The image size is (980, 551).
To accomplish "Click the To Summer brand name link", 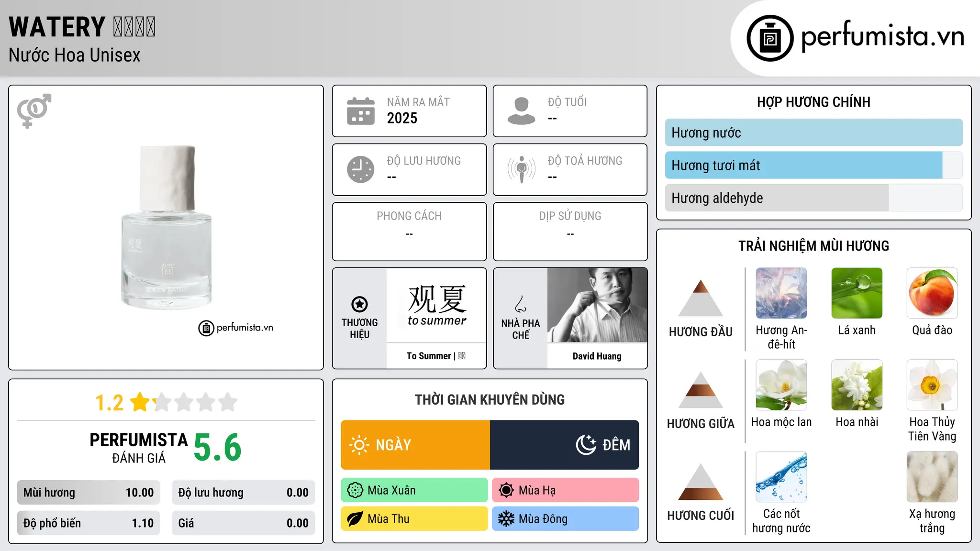I will (436, 356).
